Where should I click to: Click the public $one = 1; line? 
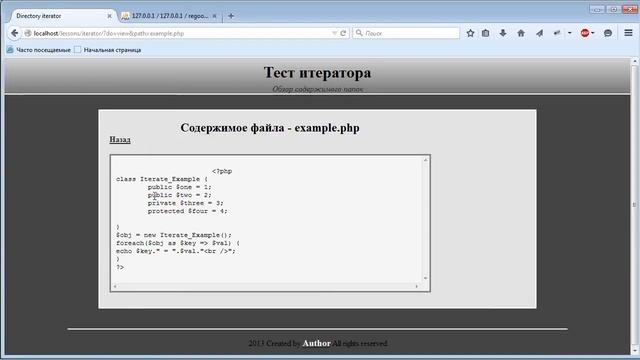point(180,187)
